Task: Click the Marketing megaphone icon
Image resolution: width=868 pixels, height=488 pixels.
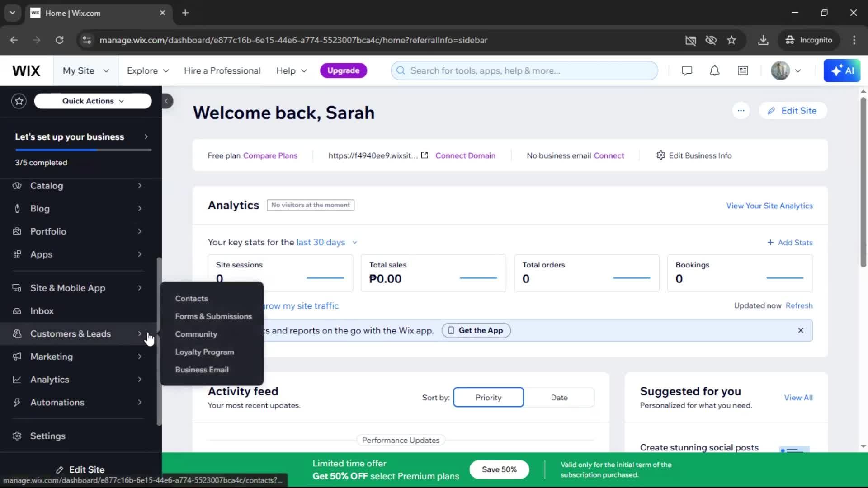Action: 17,357
